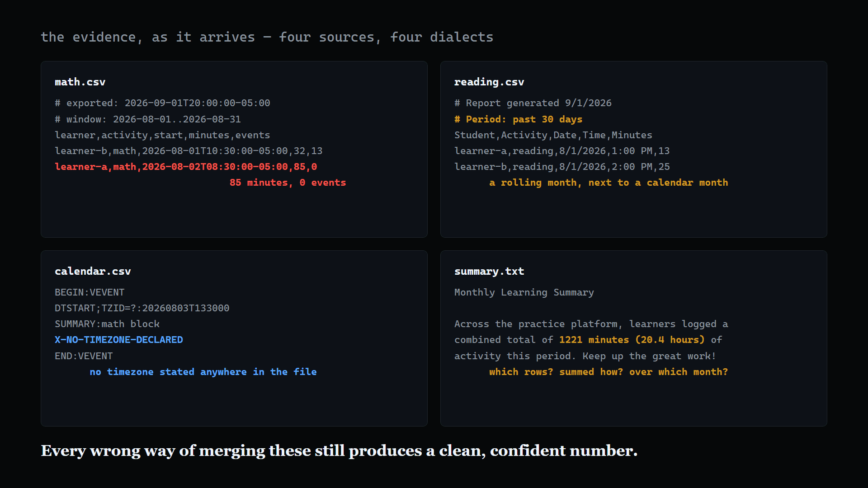Select the reading.csv card title
Viewport: 868px width, 488px height.
coord(489,82)
